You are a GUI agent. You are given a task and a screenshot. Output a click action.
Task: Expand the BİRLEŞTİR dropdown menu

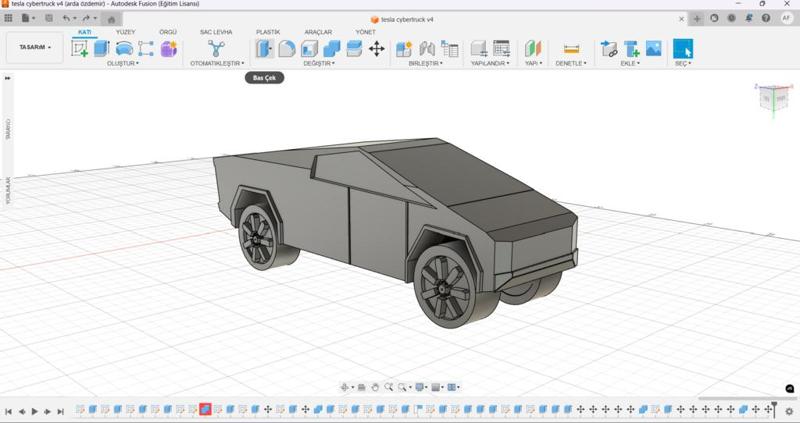pyautogui.click(x=427, y=63)
